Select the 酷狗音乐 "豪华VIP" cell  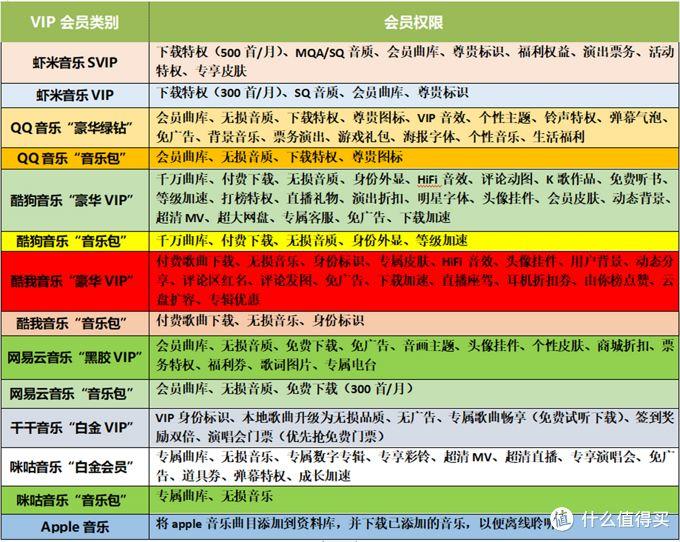point(75,200)
